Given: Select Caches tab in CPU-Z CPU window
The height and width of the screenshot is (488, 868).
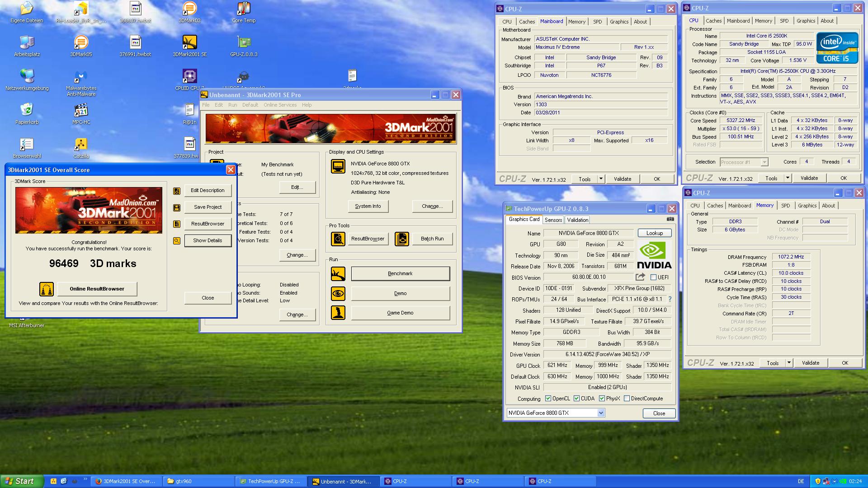Looking at the screenshot, I should [x=713, y=21].
